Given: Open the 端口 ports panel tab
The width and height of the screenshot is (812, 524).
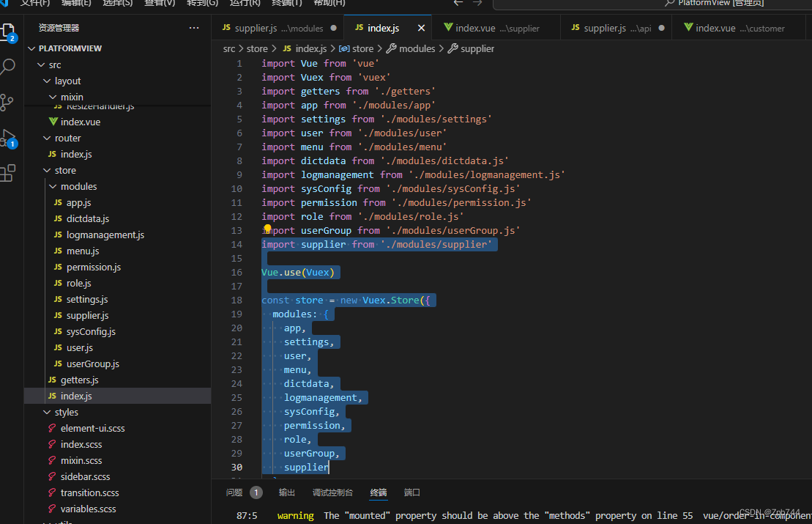Looking at the screenshot, I should (412, 492).
